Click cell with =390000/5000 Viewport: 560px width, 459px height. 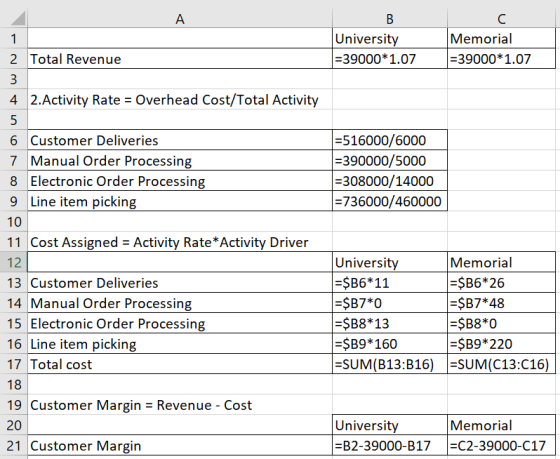pyautogui.click(x=390, y=161)
